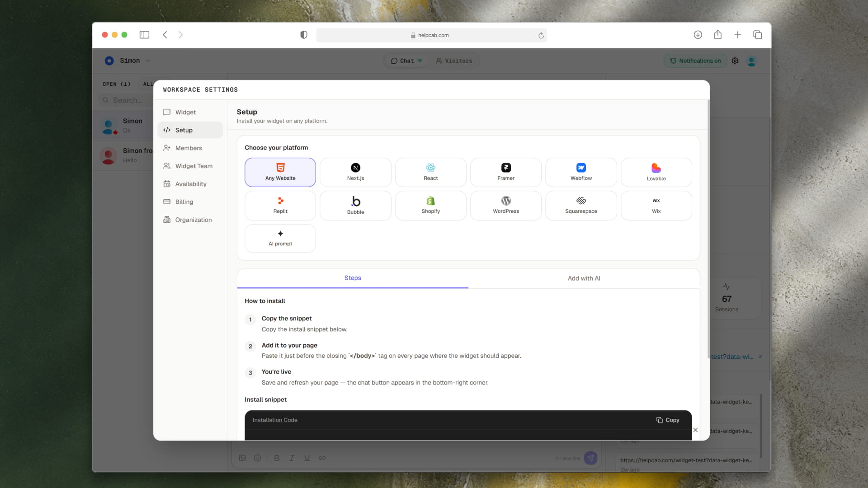Select the WordPress platform
Screen dimensions: 868x488
click(x=506, y=206)
